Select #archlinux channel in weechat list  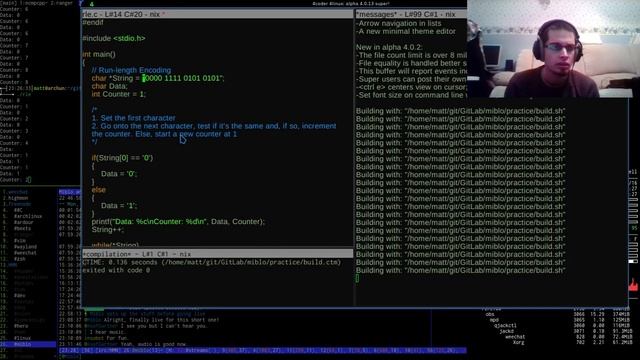pos(28,216)
